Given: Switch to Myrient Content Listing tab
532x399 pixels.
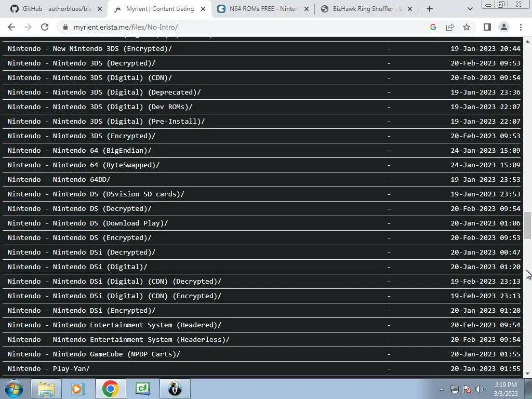Looking at the screenshot, I should click(x=159, y=9).
